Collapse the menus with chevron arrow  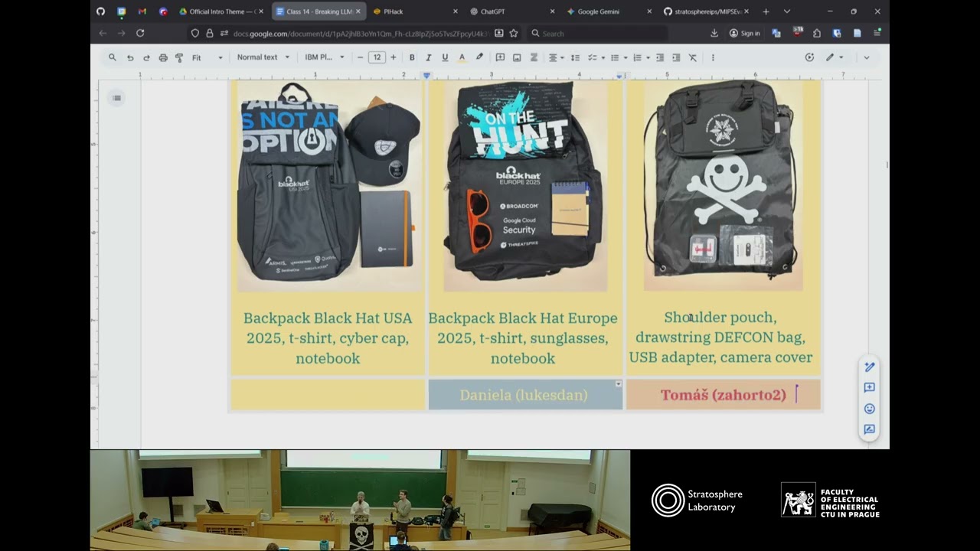coord(867,57)
